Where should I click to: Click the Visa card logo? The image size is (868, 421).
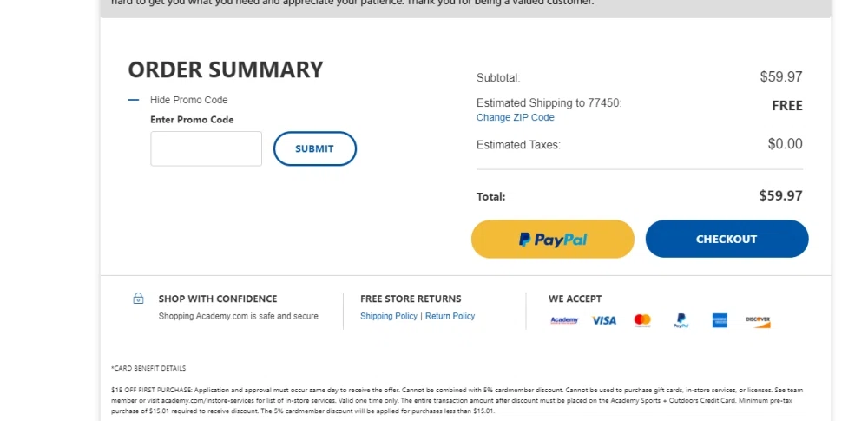pyautogui.click(x=604, y=320)
